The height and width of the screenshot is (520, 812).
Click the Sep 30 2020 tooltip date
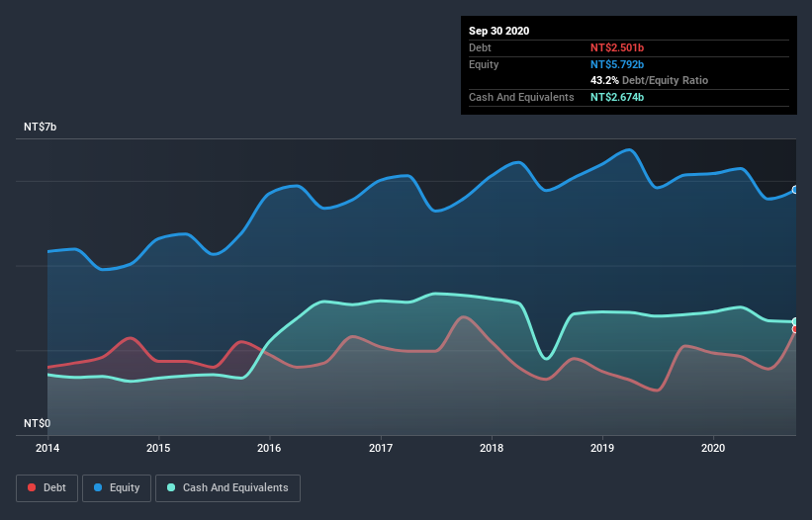pyautogui.click(x=499, y=31)
